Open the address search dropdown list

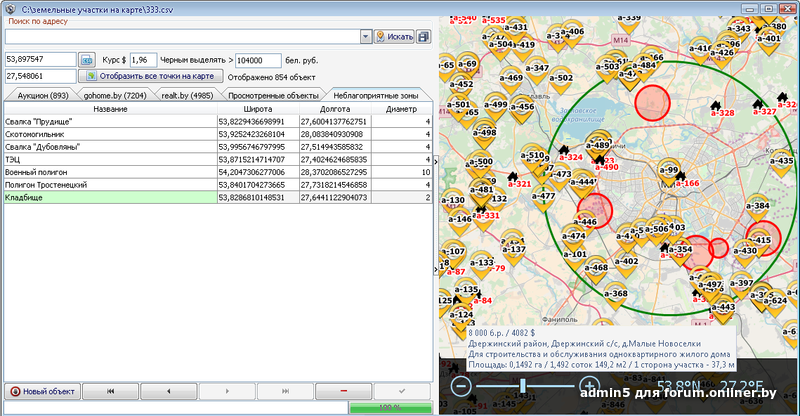coord(365,37)
